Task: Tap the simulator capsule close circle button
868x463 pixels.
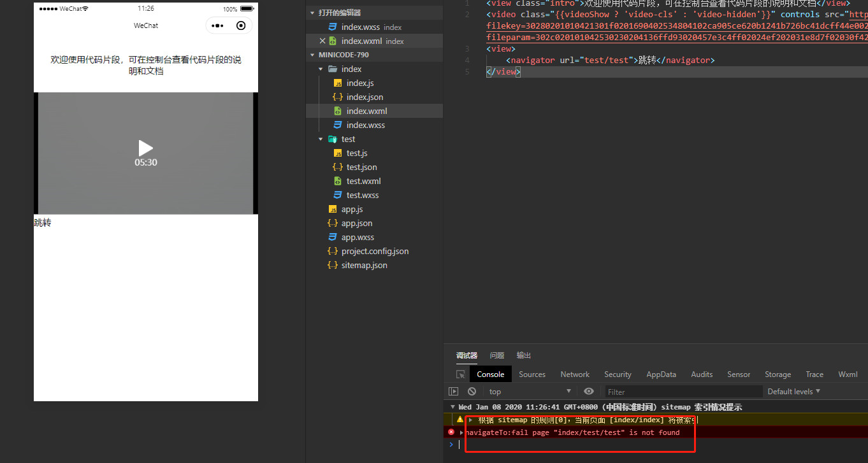Action: click(241, 25)
